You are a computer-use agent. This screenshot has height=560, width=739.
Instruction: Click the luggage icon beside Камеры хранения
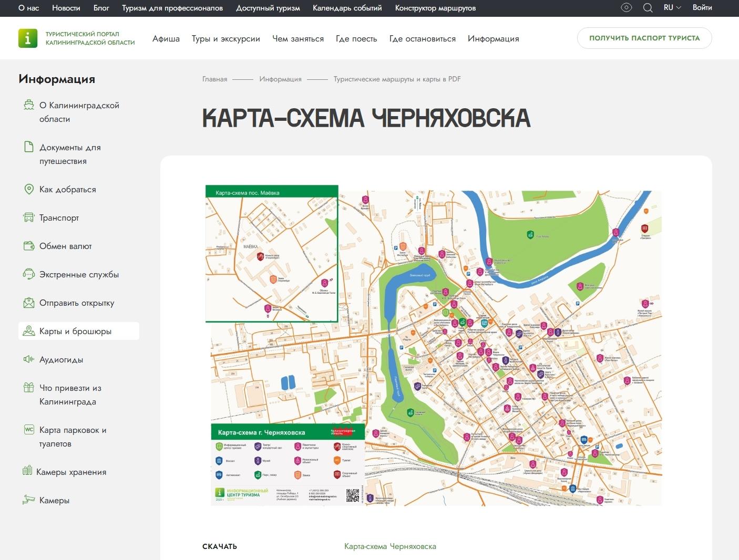pyautogui.click(x=27, y=471)
